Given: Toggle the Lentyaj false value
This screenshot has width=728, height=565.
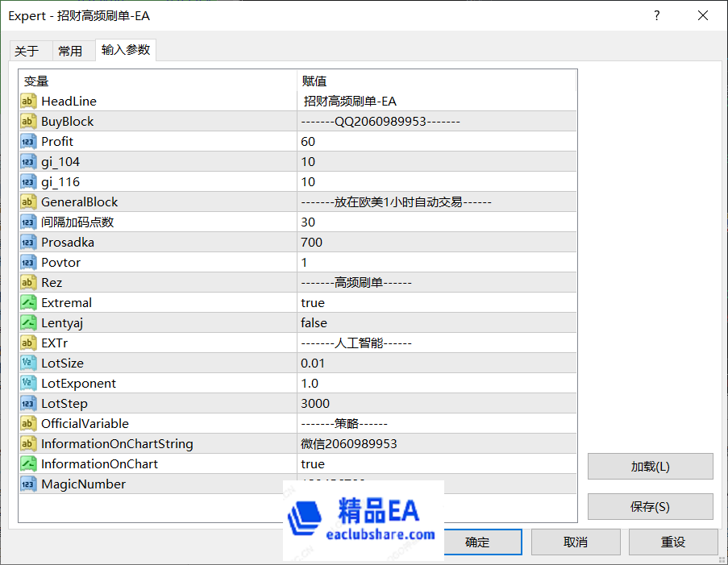Looking at the screenshot, I should (x=314, y=323).
